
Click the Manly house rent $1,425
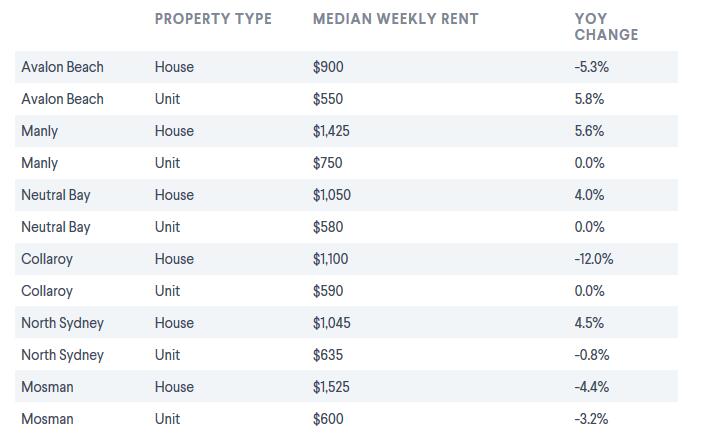click(331, 131)
